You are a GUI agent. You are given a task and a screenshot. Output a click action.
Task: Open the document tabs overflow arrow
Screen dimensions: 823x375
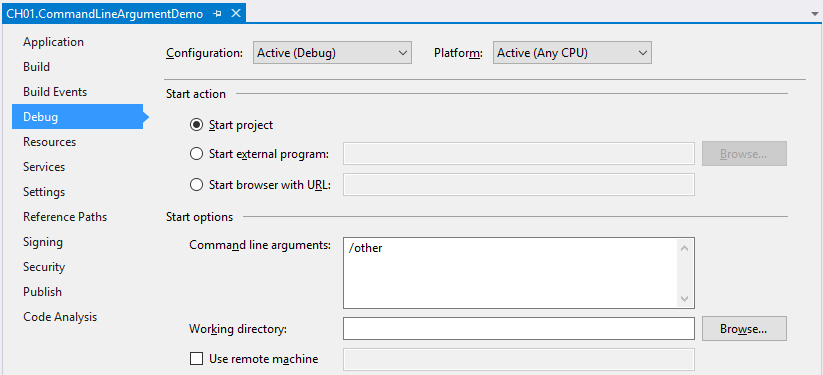tap(815, 14)
